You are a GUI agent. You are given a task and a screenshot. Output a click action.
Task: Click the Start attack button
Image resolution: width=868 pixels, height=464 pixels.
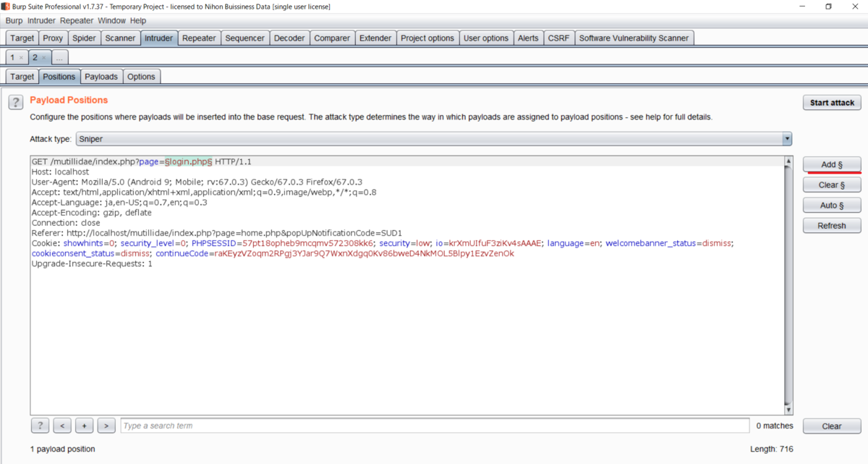[x=832, y=103]
